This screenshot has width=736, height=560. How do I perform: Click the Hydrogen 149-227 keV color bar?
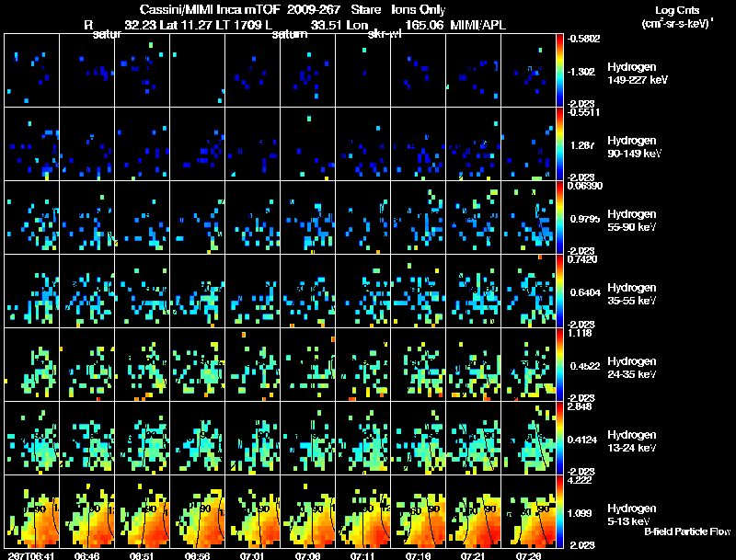pyautogui.click(x=559, y=71)
